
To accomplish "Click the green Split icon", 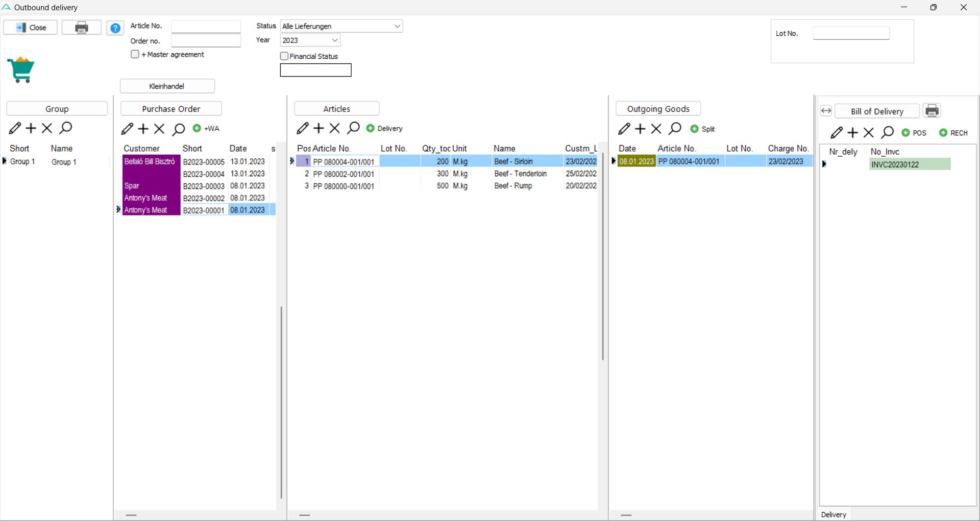I will 695,129.
